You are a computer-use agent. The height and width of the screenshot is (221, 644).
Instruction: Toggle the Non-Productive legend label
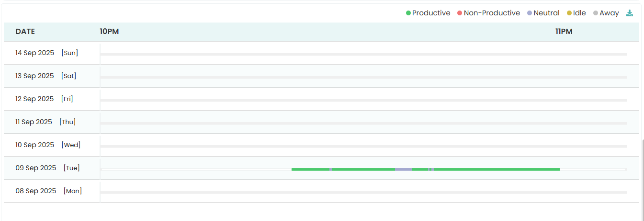pyautogui.click(x=492, y=13)
